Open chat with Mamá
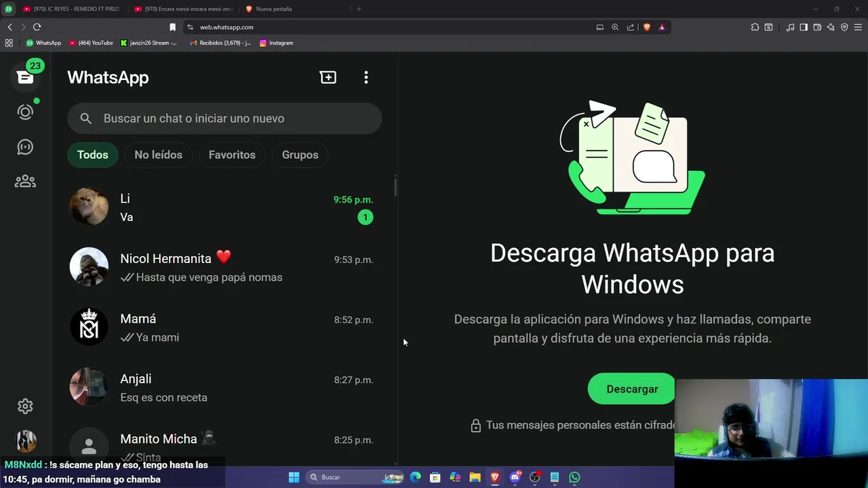868x488 pixels. [x=224, y=327]
